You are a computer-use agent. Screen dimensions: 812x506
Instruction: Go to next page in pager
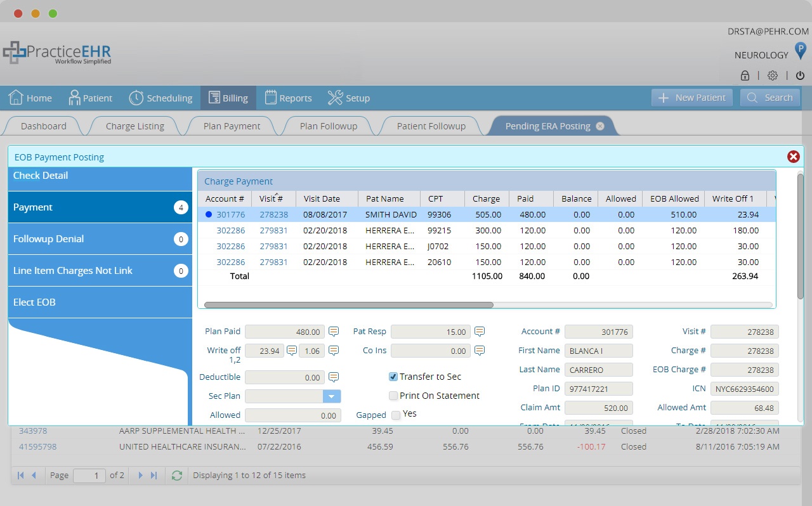pyautogui.click(x=140, y=475)
